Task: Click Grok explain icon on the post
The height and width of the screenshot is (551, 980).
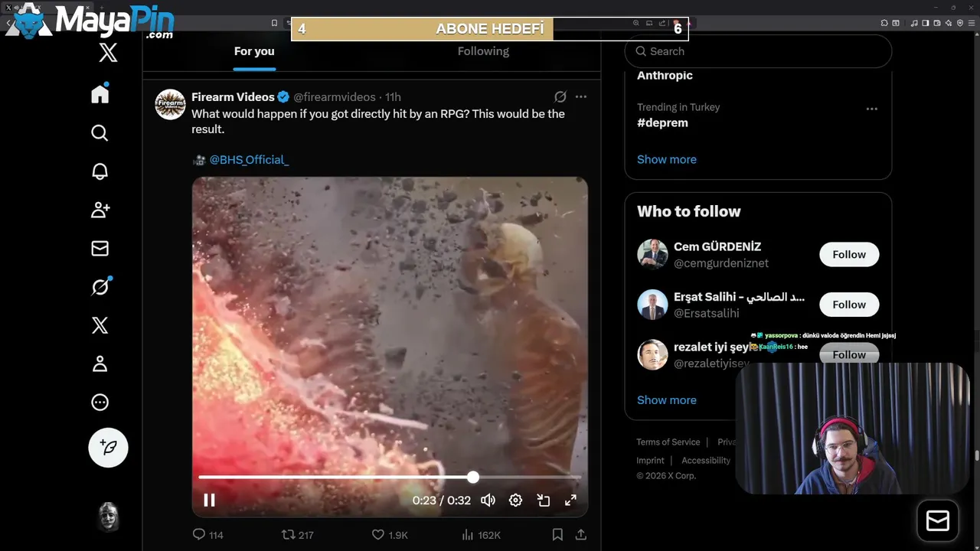Action: tap(560, 97)
